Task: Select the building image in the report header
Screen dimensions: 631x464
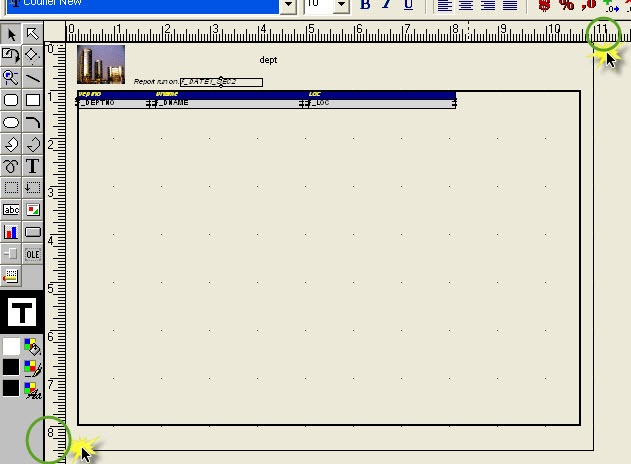Action: click(x=101, y=64)
